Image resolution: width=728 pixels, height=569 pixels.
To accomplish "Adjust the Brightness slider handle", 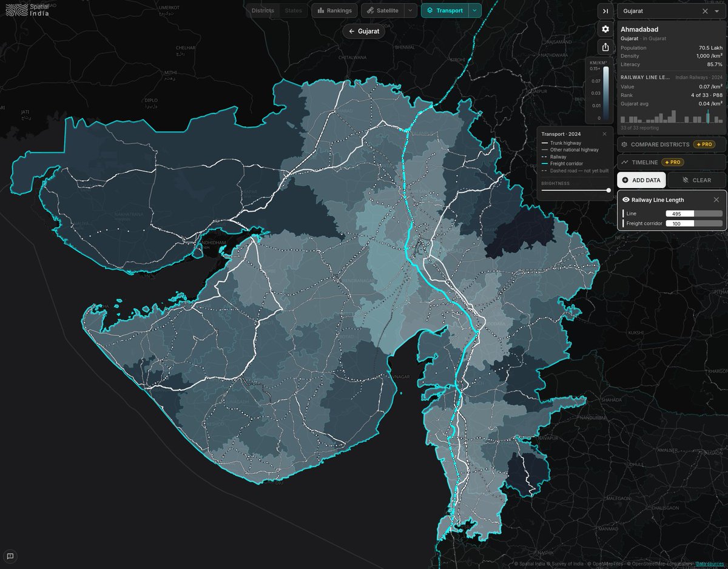I will point(608,190).
